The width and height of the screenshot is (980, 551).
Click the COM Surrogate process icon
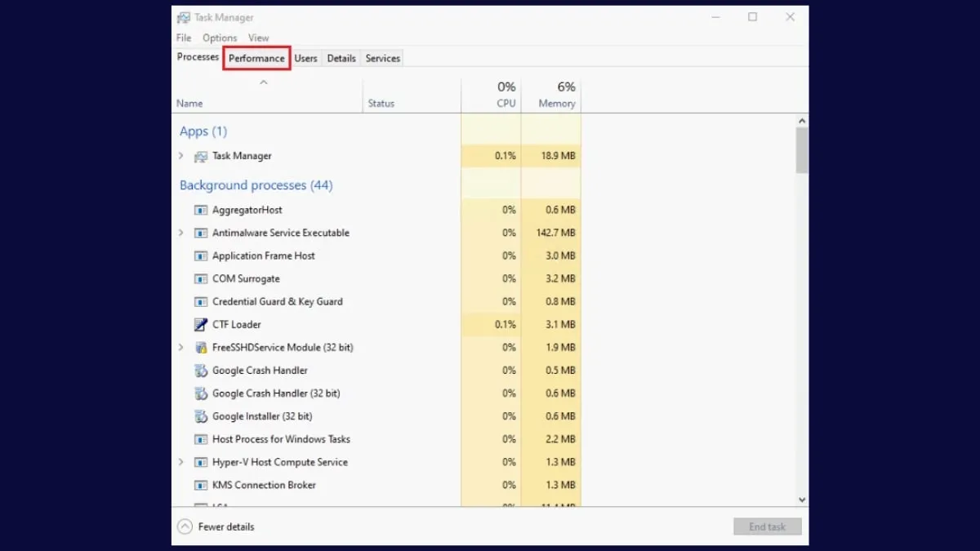click(201, 278)
